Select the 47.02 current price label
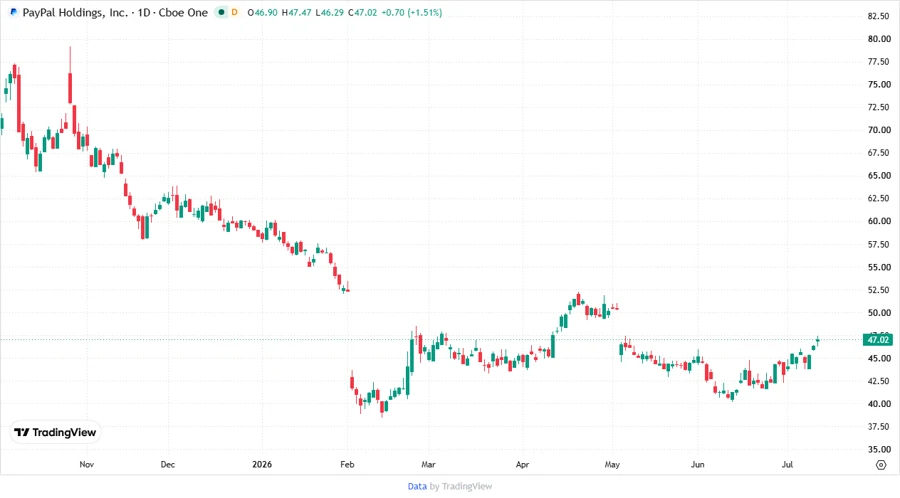 click(x=878, y=340)
